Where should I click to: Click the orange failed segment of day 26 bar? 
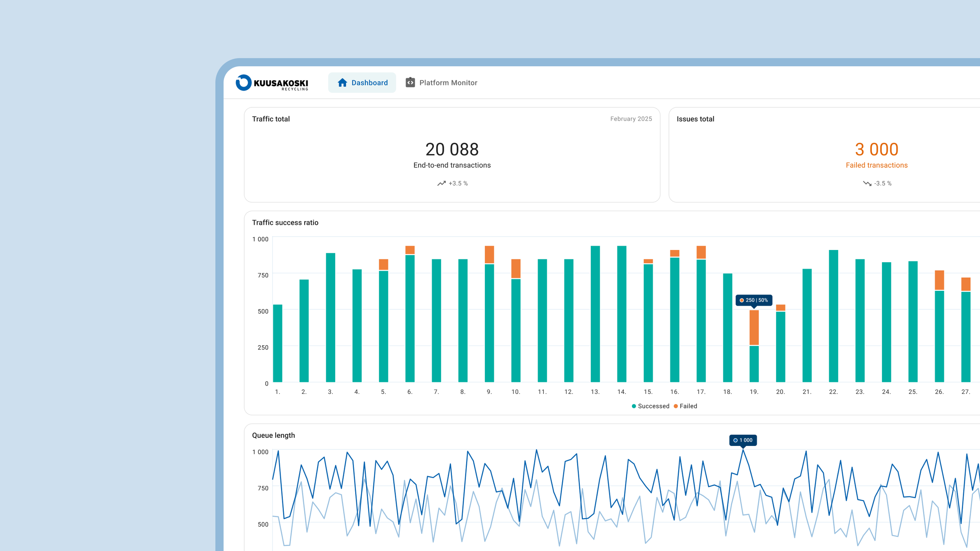click(939, 280)
